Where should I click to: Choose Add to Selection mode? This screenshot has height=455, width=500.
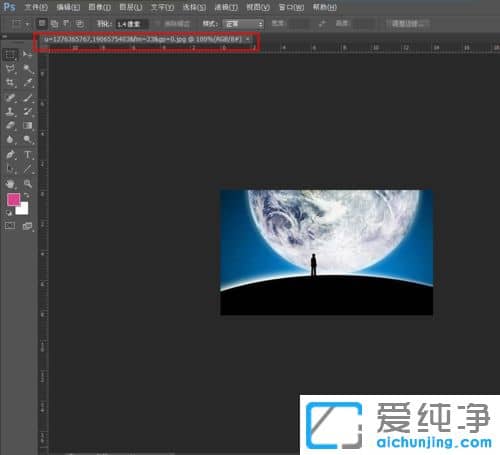click(55, 23)
